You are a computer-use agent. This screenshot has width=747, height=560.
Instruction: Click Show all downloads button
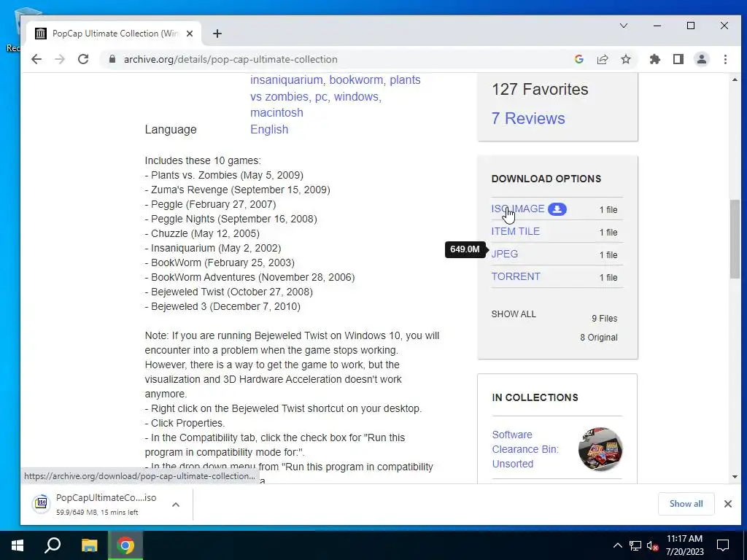[x=686, y=504]
